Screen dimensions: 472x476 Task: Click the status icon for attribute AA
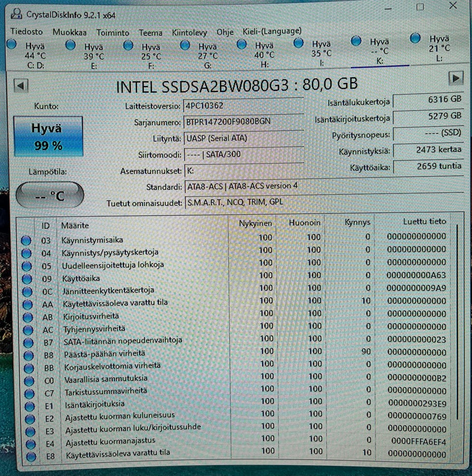(x=28, y=304)
